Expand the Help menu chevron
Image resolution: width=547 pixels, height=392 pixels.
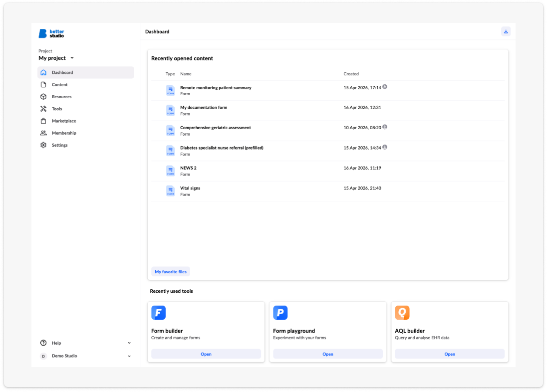(x=129, y=343)
